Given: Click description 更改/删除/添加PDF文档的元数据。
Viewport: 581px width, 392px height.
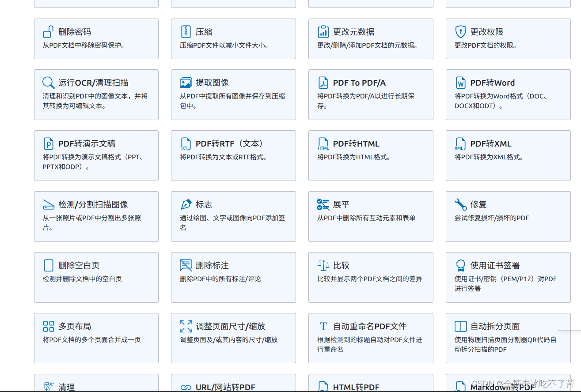Looking at the screenshot, I should click(x=368, y=45).
